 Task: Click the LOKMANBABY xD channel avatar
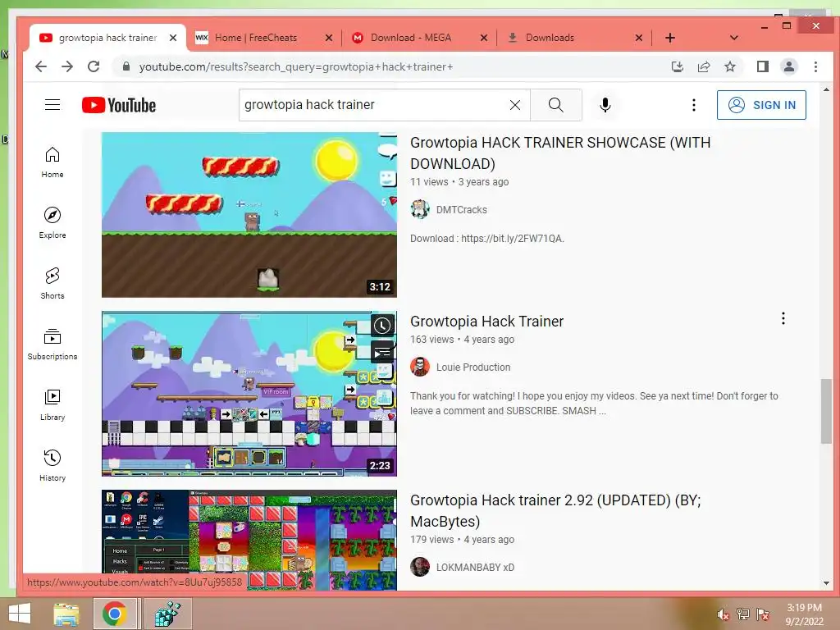tap(420, 567)
